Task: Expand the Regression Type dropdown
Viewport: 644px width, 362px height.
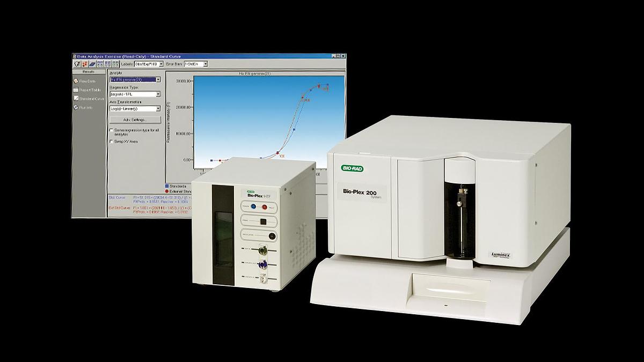Action: (x=135, y=94)
